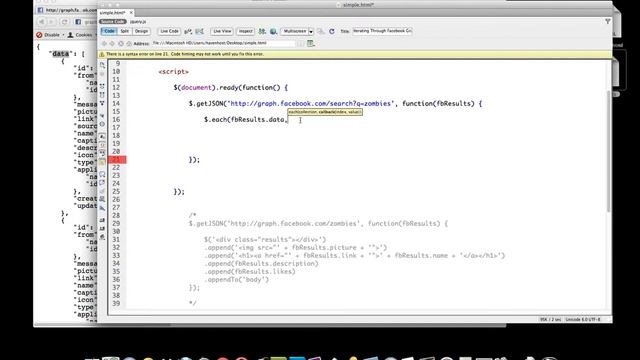
Task: Click Expand All in coding toolbar
Action: (102, 103)
